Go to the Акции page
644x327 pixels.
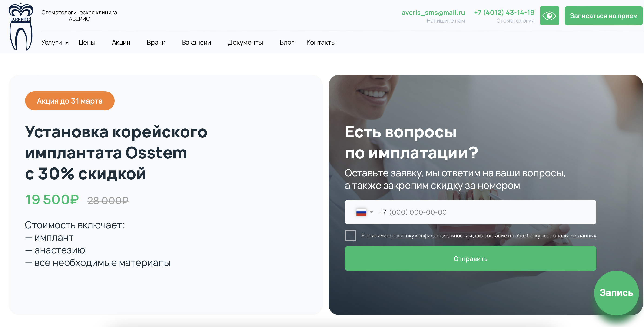121,43
